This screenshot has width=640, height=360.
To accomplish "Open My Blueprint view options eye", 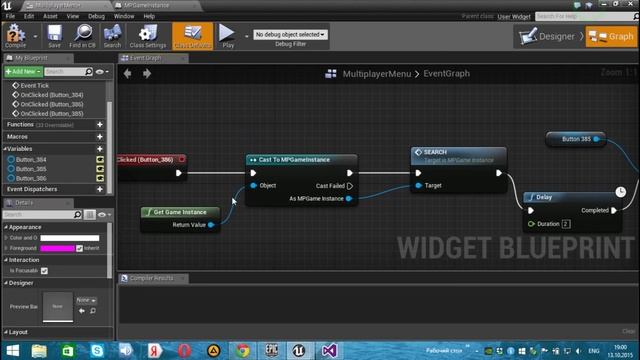I will 102,72.
